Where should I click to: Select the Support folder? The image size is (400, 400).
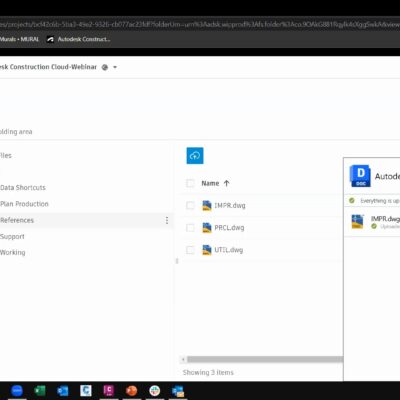click(x=12, y=236)
